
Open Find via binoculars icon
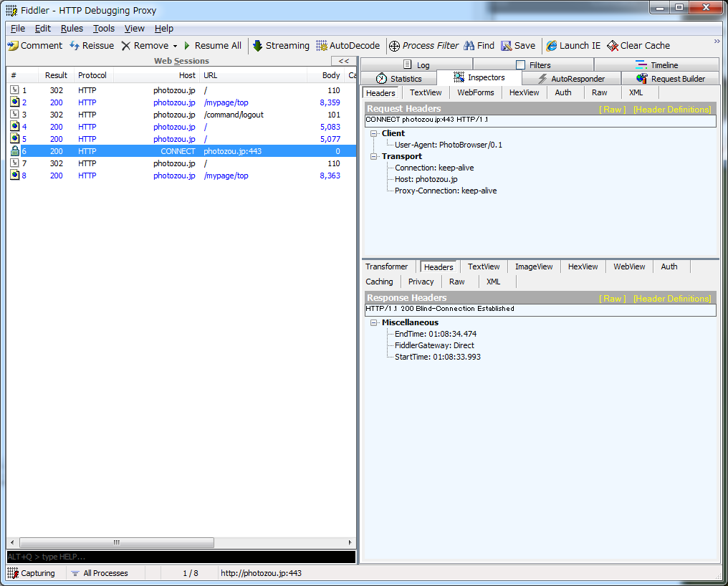(469, 46)
